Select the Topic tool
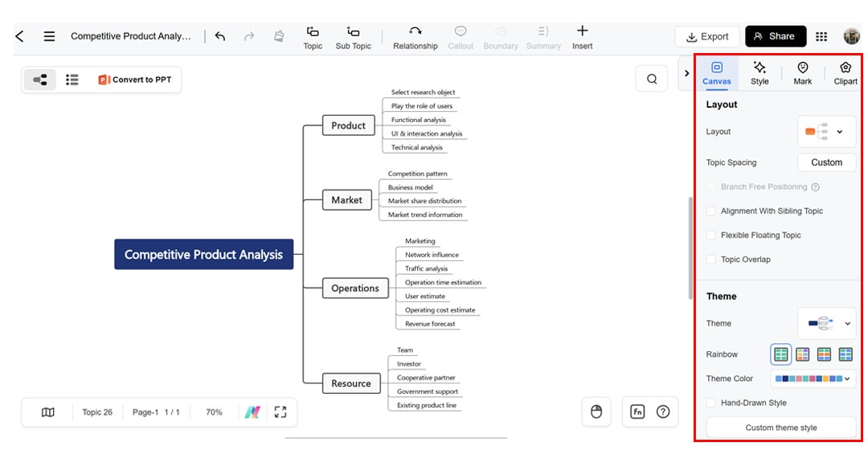The height and width of the screenshot is (467, 868). pyautogui.click(x=313, y=36)
